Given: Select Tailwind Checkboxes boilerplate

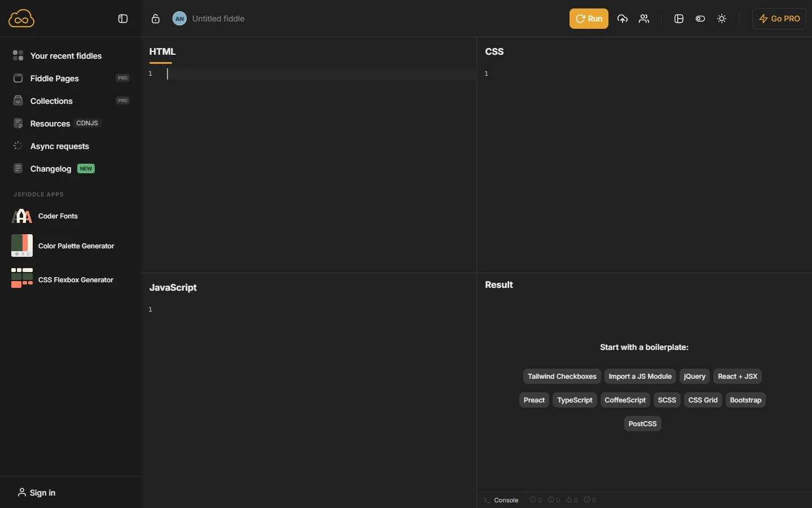Looking at the screenshot, I should pos(562,376).
